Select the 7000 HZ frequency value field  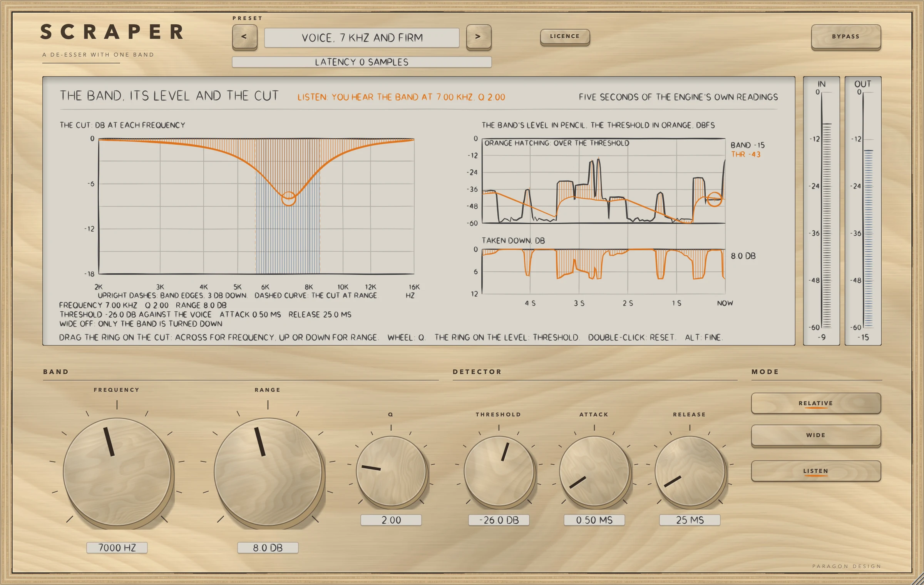(x=117, y=548)
